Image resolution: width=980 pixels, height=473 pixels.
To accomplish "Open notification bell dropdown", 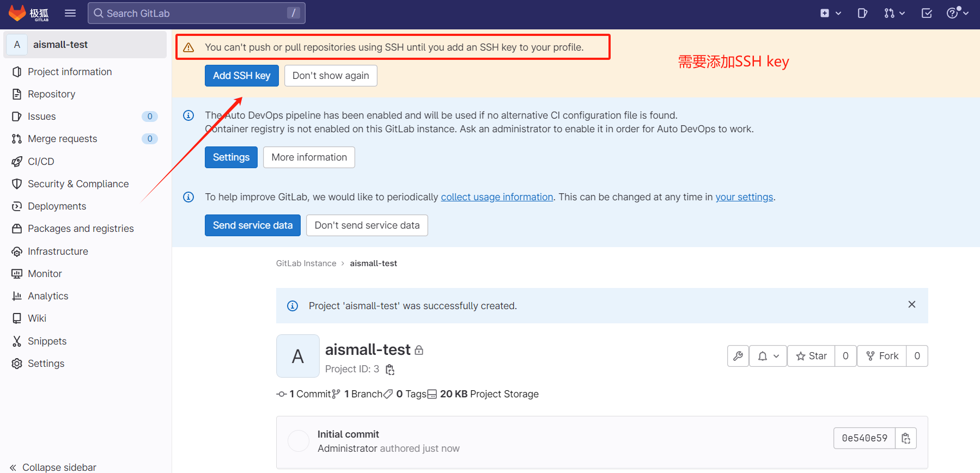I will click(x=768, y=356).
